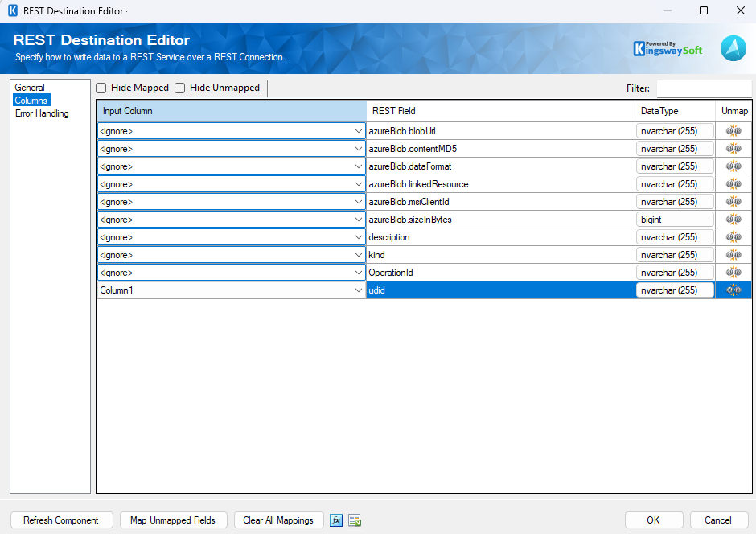Select the azureBlob.contentMD5 REST field cell

[x=500, y=149]
